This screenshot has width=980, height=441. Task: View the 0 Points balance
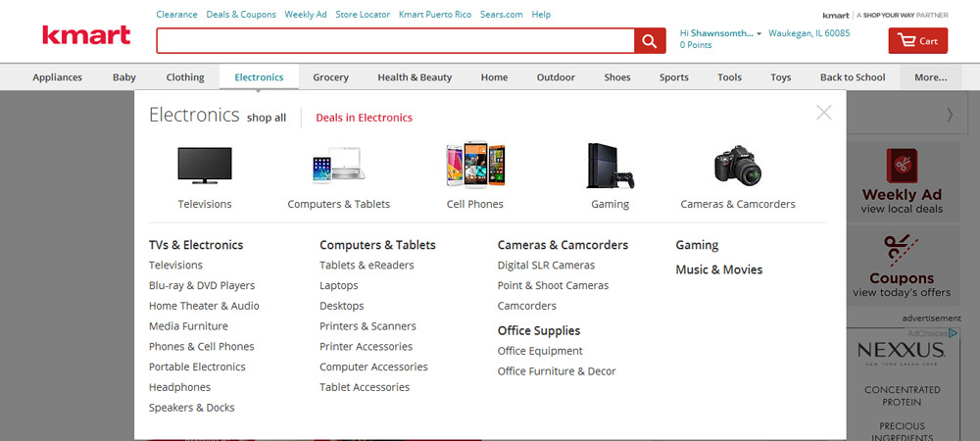coord(696,45)
